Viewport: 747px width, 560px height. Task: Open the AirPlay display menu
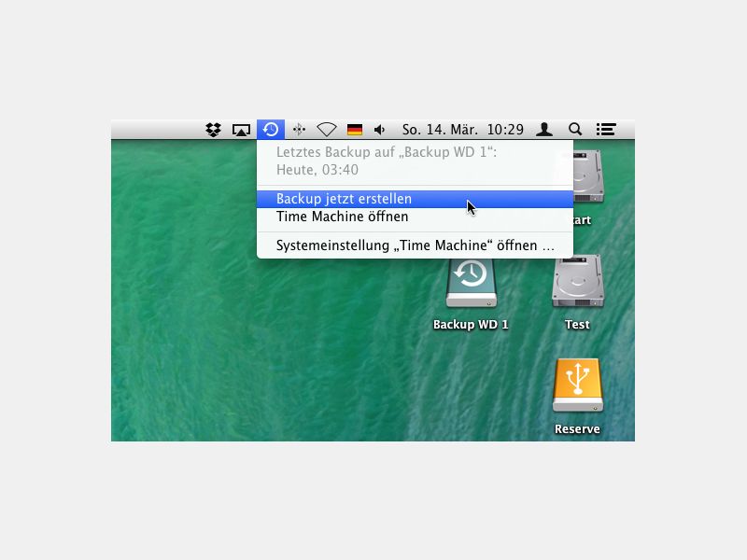pyautogui.click(x=241, y=130)
